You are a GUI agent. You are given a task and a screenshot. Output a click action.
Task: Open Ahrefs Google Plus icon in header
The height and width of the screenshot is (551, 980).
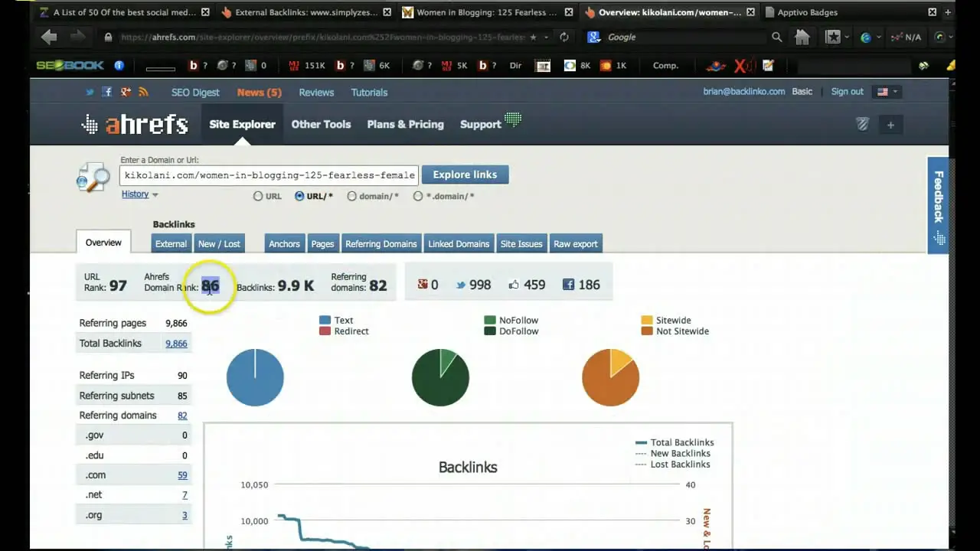pos(126,92)
